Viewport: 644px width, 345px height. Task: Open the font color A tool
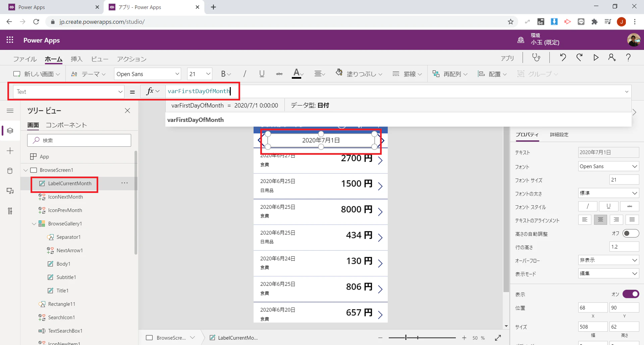298,74
